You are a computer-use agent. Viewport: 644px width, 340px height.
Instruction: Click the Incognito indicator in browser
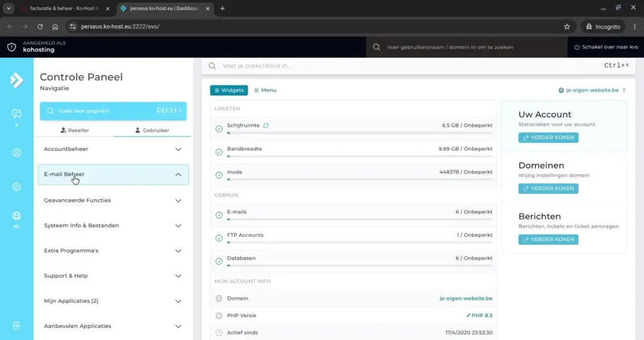click(603, 26)
